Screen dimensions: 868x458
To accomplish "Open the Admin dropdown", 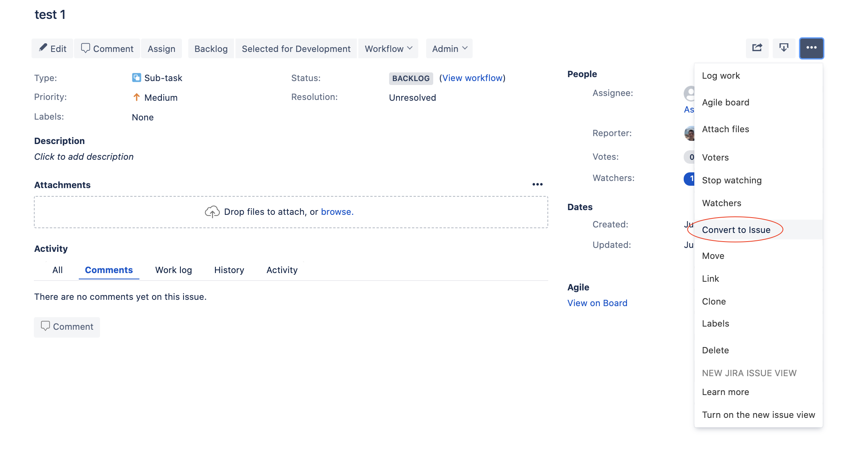I will click(x=449, y=48).
